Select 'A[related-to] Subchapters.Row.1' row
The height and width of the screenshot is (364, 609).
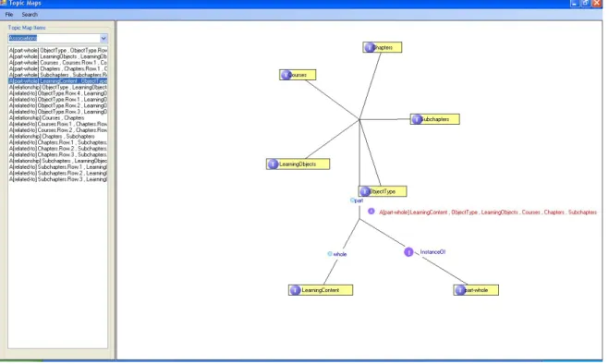(x=58, y=167)
